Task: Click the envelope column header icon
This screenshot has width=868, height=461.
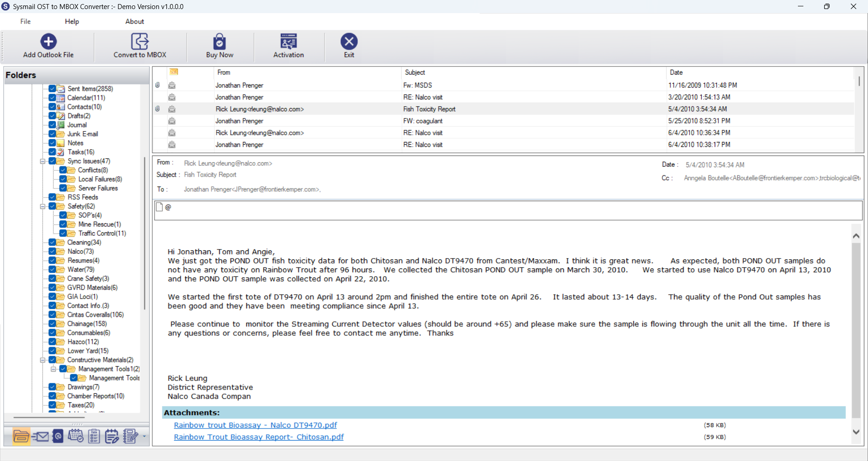Action: (x=174, y=72)
